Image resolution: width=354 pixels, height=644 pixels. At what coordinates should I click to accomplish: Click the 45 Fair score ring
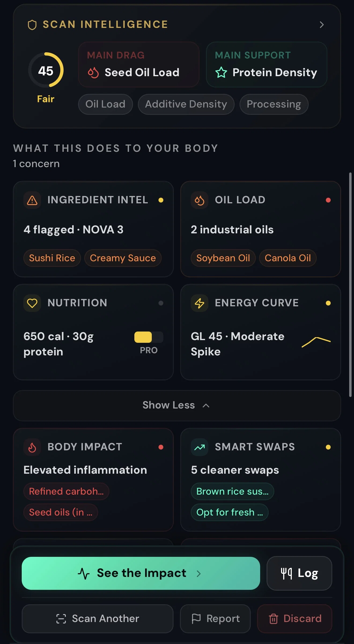46,70
